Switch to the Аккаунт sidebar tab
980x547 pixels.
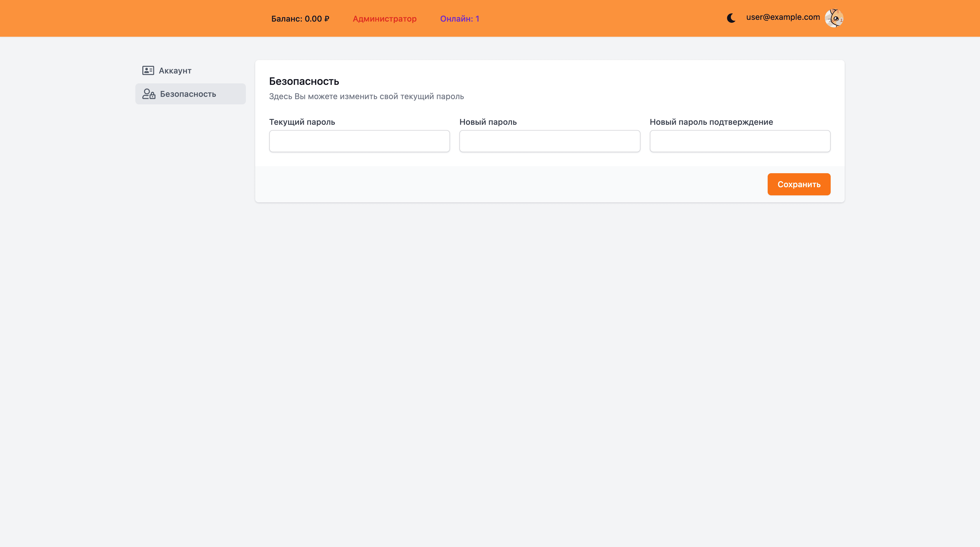tap(175, 71)
